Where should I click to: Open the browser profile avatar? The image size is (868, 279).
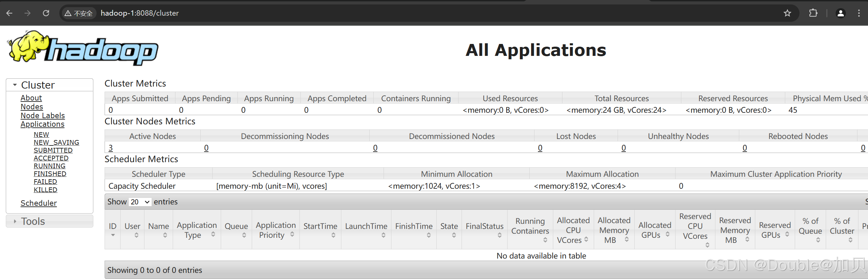point(841,13)
